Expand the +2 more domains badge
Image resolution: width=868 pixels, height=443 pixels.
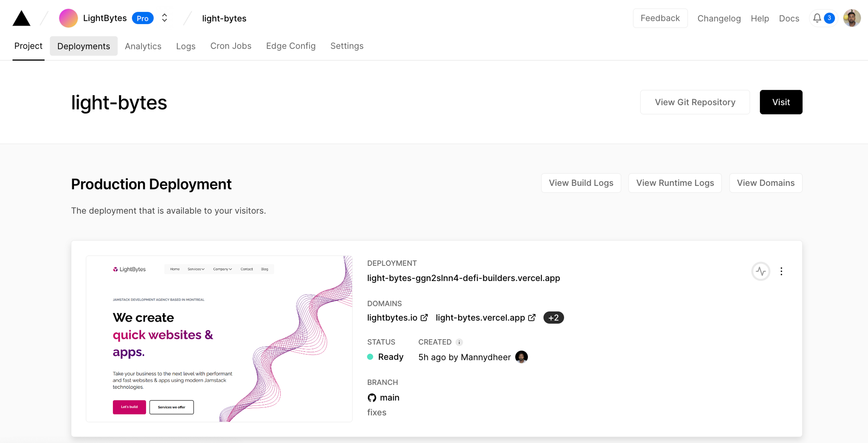[553, 317]
